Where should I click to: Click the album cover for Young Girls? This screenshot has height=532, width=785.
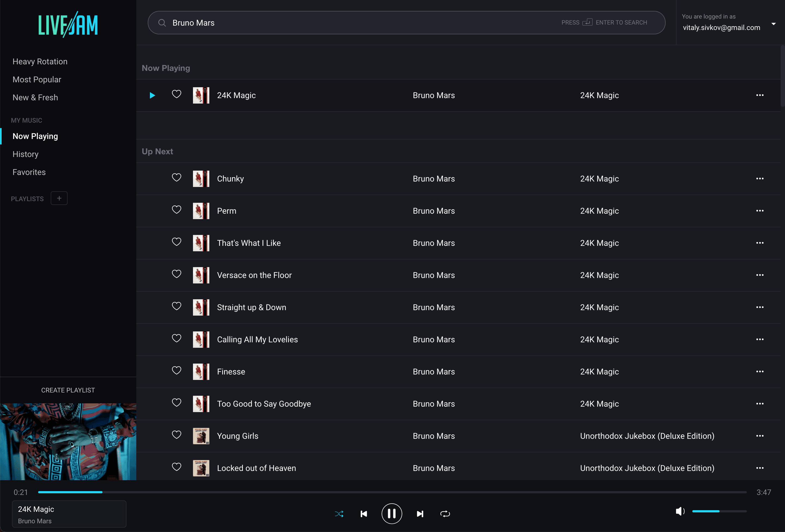tap(201, 436)
